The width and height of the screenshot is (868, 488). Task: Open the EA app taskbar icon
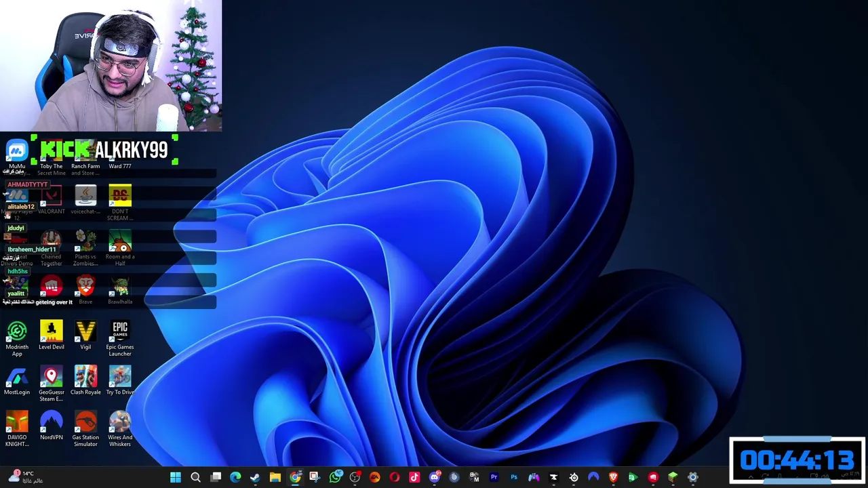375,477
